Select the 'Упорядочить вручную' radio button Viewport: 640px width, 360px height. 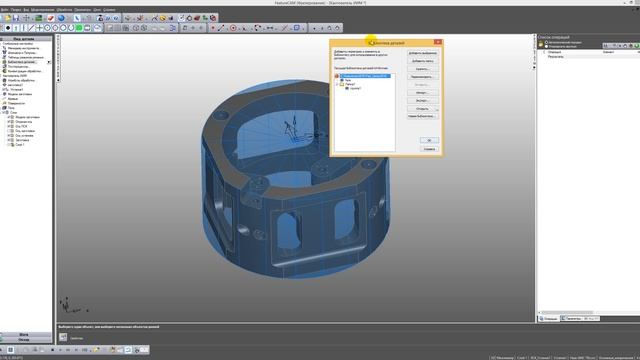(x=546, y=46)
